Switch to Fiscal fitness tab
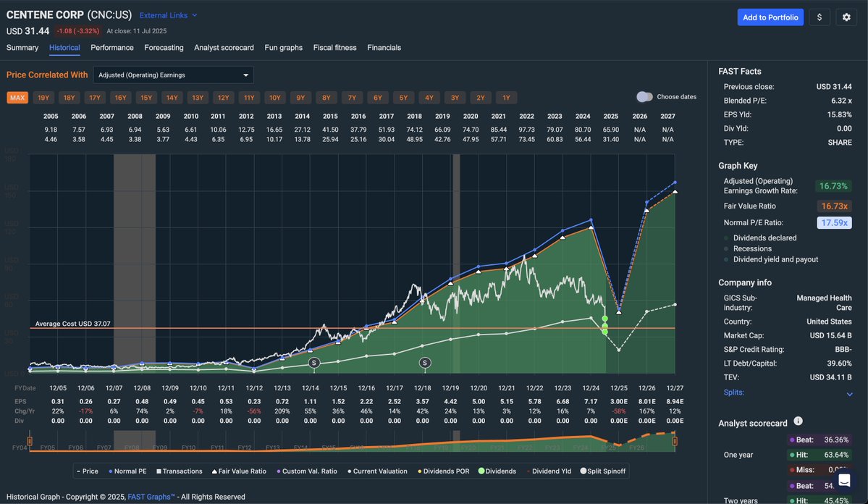The height and width of the screenshot is (504, 868). click(x=335, y=48)
